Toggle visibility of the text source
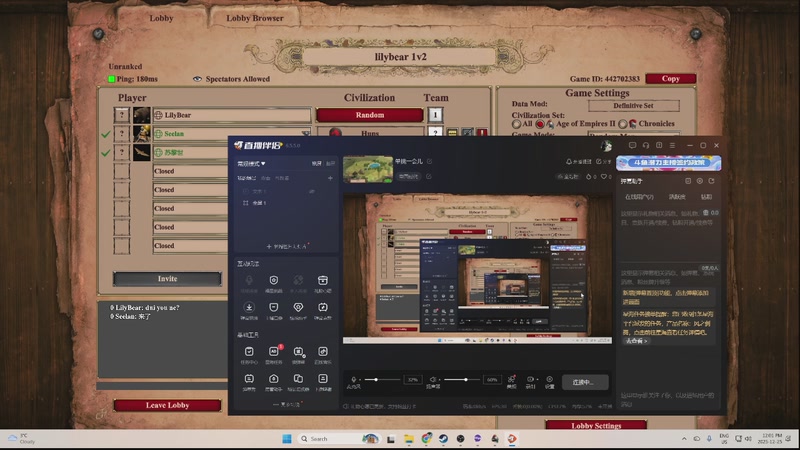Screen dimensions: 800x450 click(312, 191)
